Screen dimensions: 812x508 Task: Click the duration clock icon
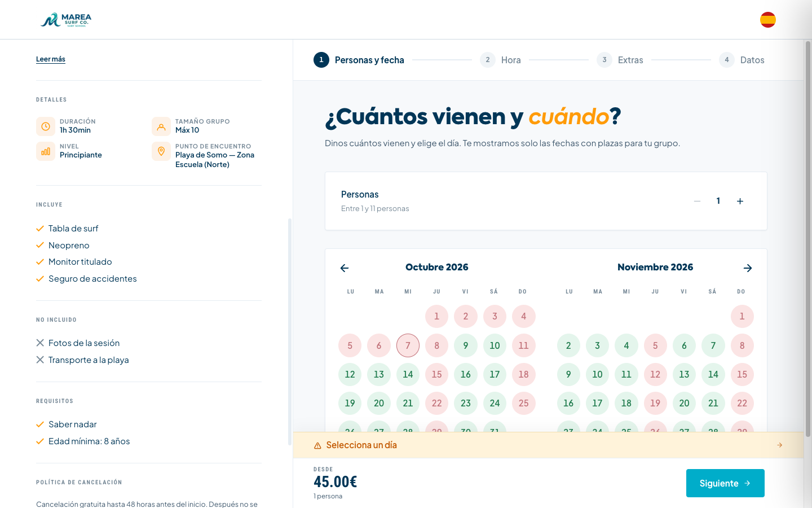(x=46, y=126)
